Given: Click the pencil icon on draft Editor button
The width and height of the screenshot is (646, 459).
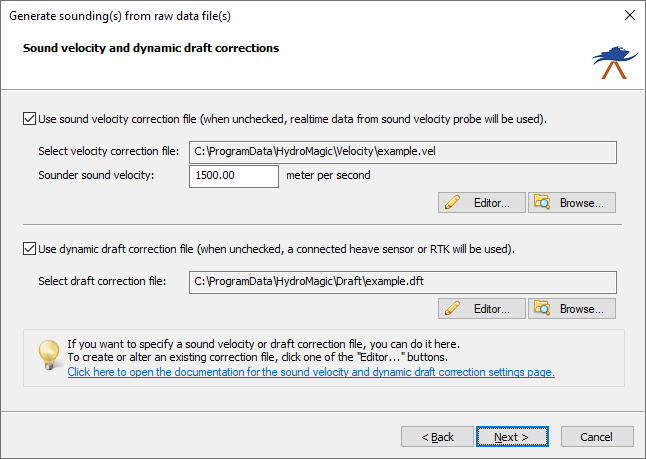Looking at the screenshot, I should (x=452, y=308).
